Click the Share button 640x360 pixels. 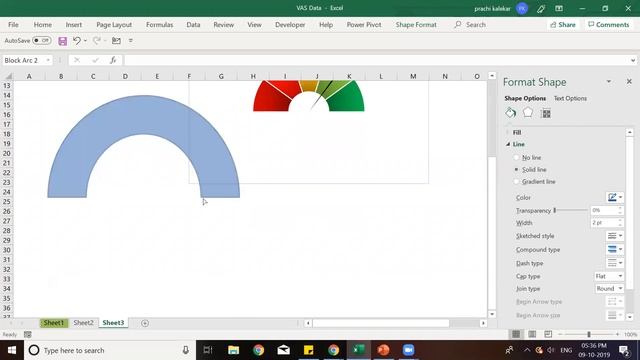click(x=563, y=24)
